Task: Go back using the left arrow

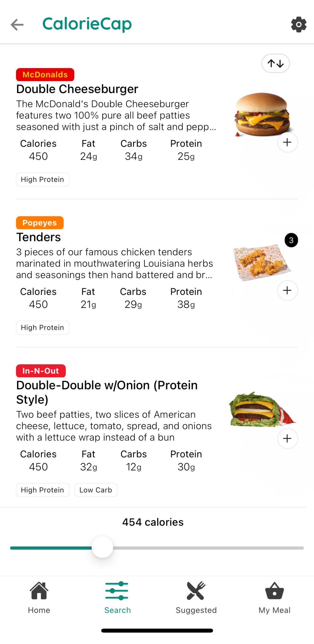Action: (17, 25)
